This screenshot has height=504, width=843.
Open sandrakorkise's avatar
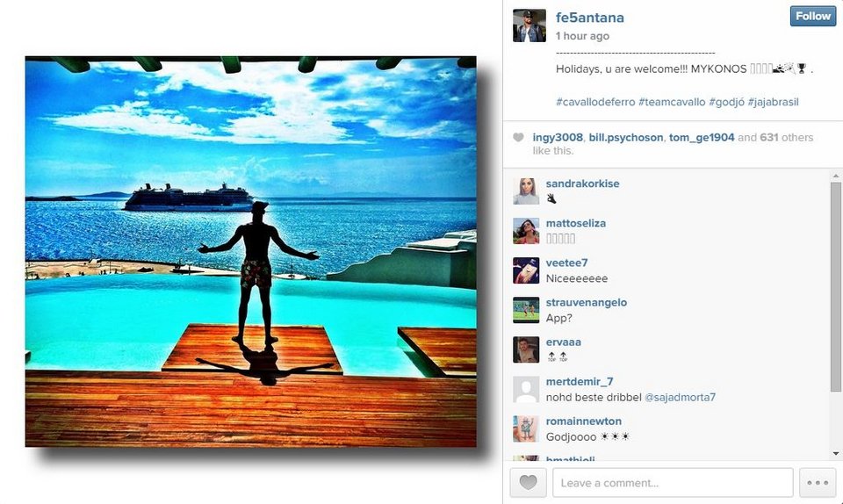526,191
